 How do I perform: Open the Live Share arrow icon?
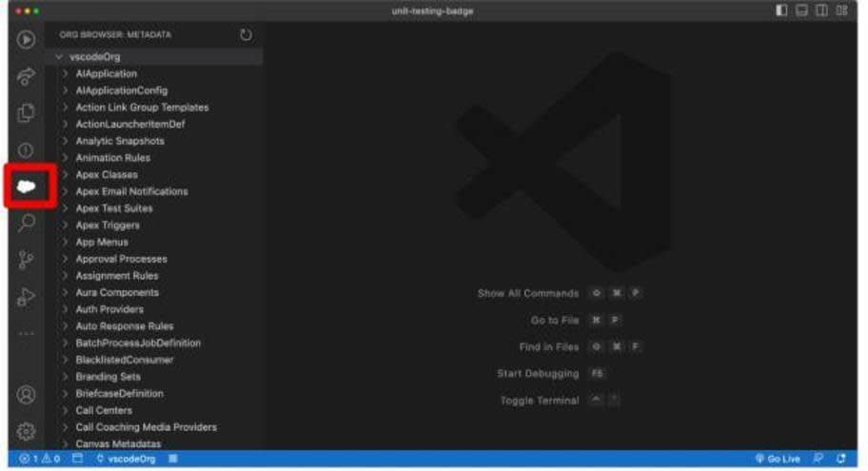point(26,76)
